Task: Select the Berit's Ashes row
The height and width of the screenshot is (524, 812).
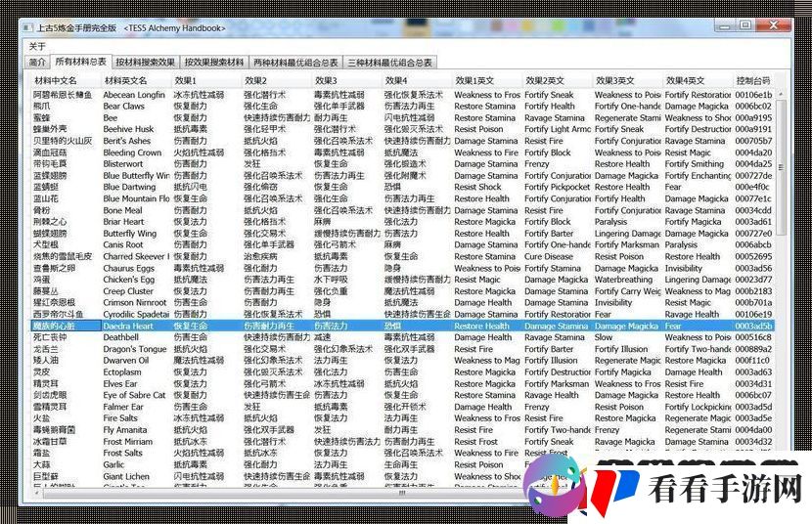Action: 403,141
